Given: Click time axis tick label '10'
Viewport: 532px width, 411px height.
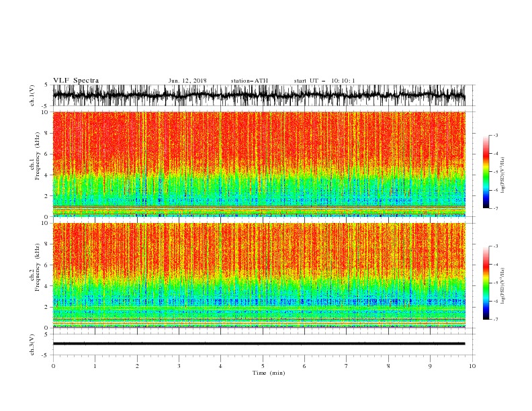Looking at the screenshot, I should 472,366.
